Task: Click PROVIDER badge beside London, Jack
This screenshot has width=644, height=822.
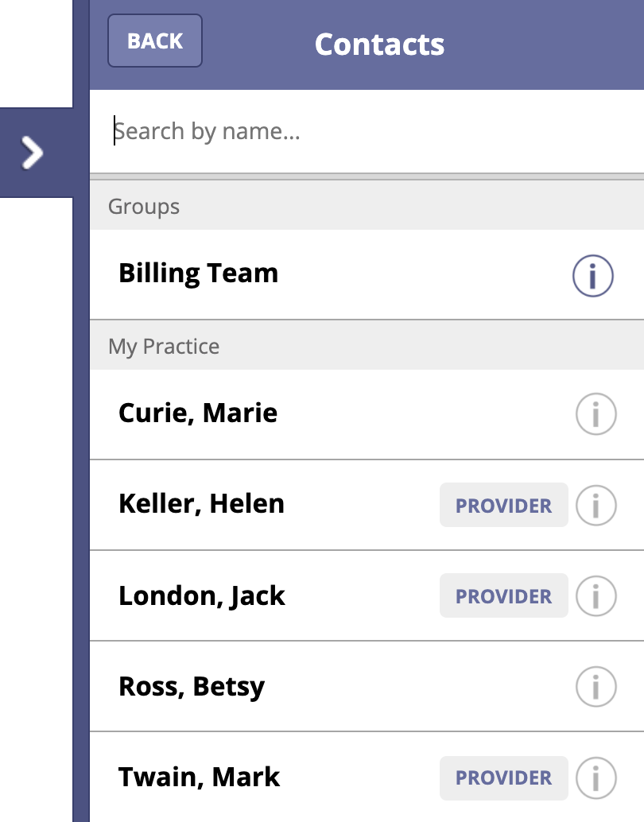Action: coord(503,596)
